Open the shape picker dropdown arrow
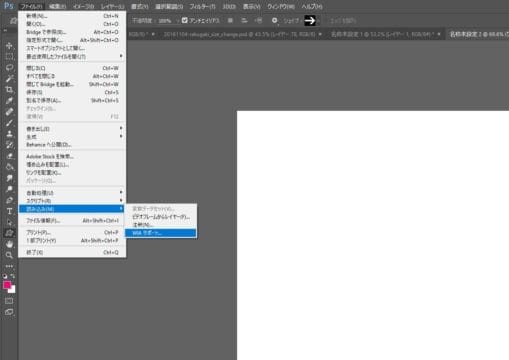Viewport: 509px width, 360px height. pyautogui.click(x=319, y=21)
